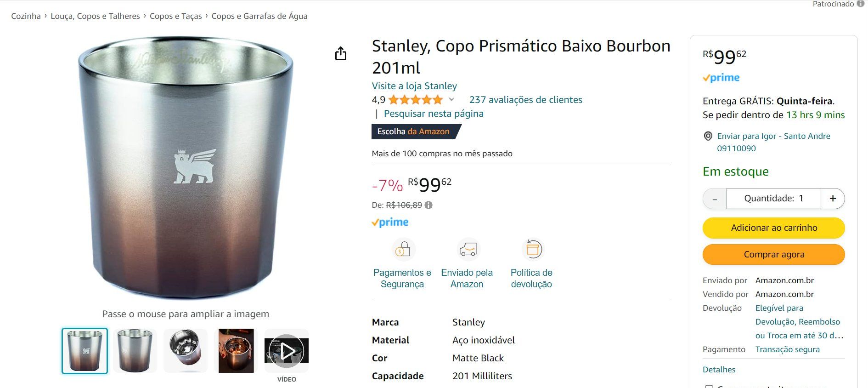Open the Detalhes link in buy box
868x388 pixels.
coord(719,370)
